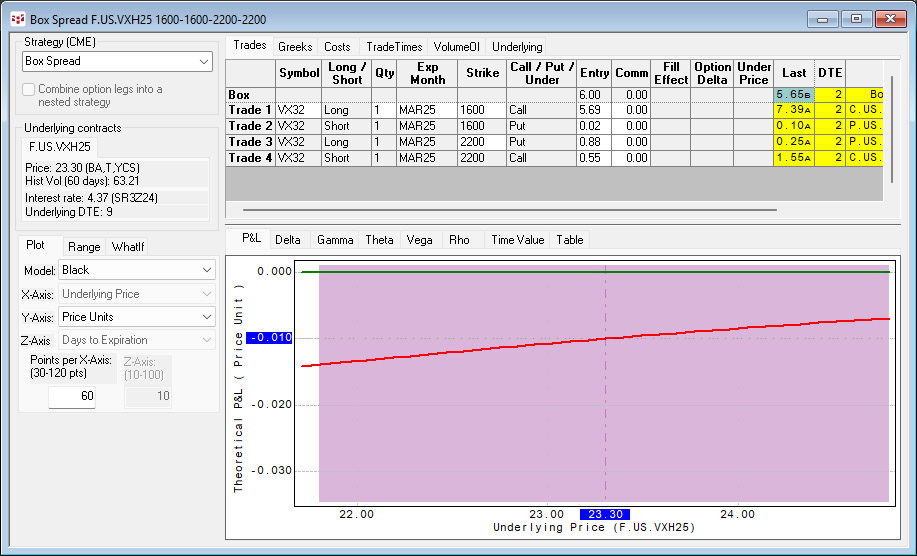Click the F.US.VXH25 underlying contract tab
917x556 pixels.
tap(62, 147)
